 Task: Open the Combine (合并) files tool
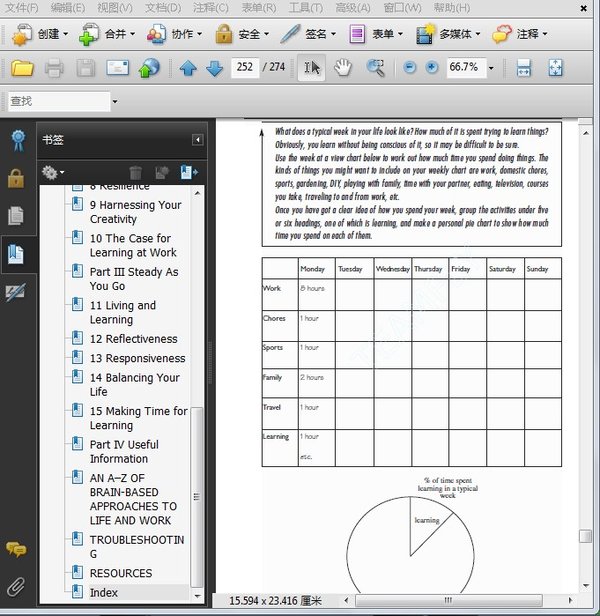107,34
